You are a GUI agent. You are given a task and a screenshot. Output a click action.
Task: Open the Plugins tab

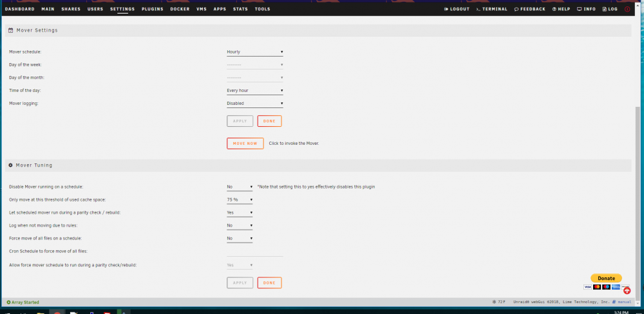153,9
